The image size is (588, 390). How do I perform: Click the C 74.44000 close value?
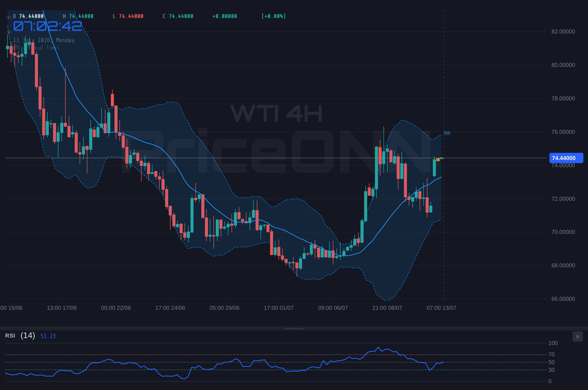point(178,16)
